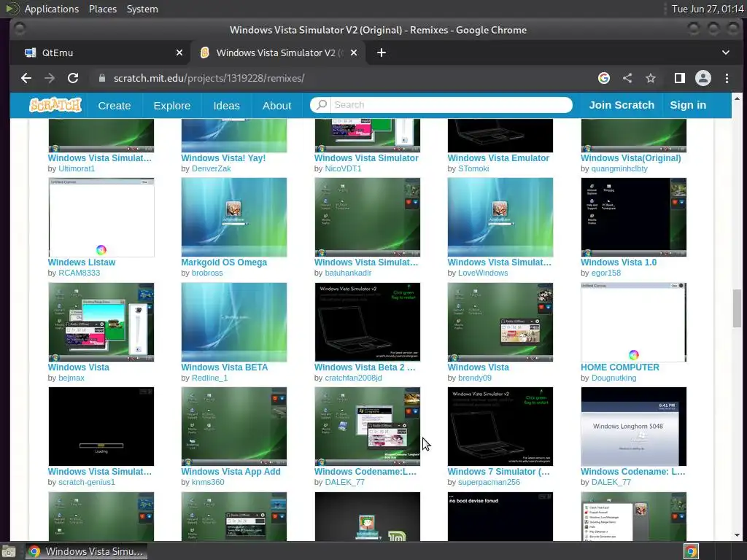
Task: Click the Sign in button
Action: click(x=688, y=105)
